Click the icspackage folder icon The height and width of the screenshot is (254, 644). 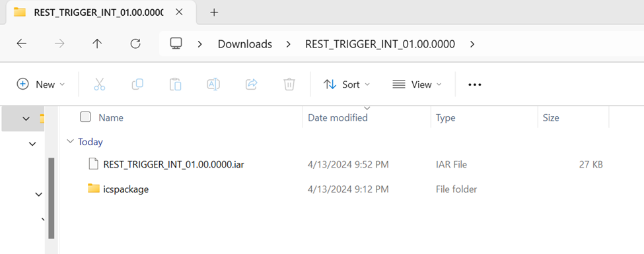tap(94, 189)
